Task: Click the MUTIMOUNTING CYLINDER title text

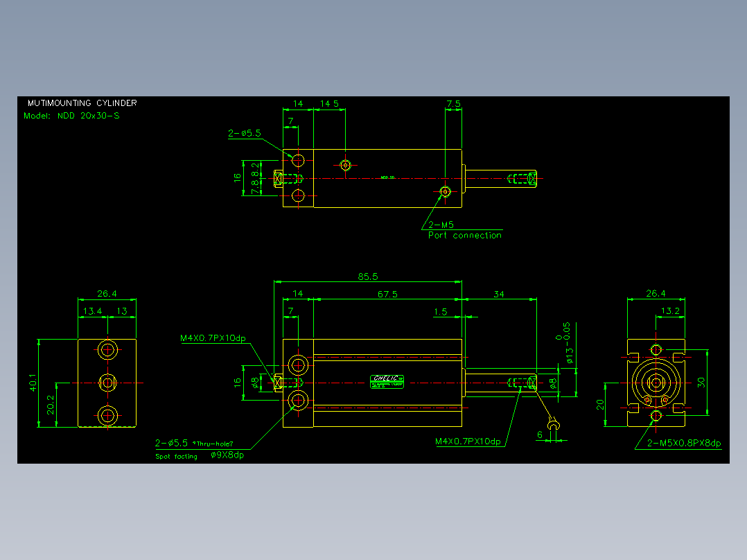Action: point(82,103)
